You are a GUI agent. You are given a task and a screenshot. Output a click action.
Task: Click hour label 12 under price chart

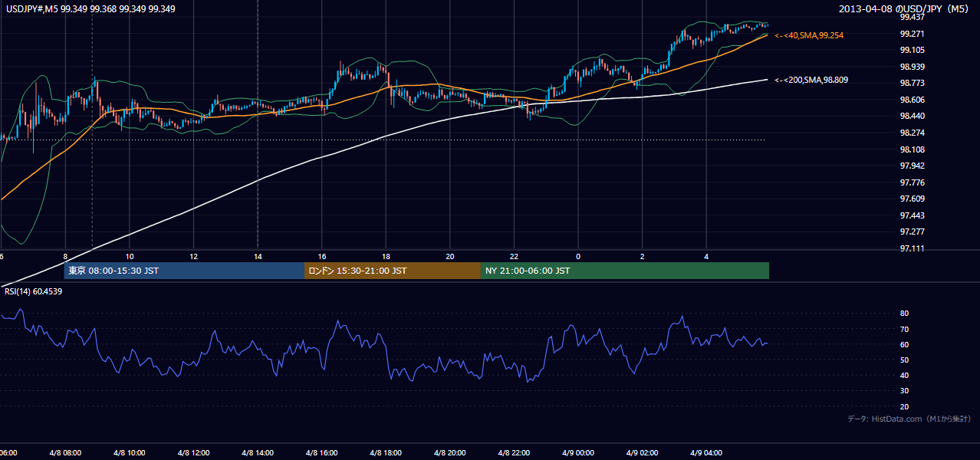point(194,256)
